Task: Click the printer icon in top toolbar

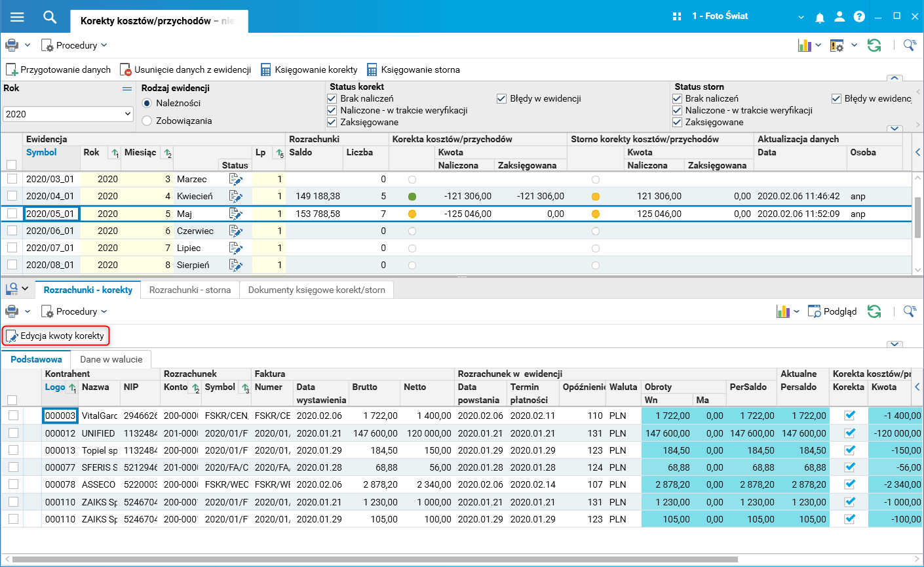Action: pyautogui.click(x=12, y=45)
